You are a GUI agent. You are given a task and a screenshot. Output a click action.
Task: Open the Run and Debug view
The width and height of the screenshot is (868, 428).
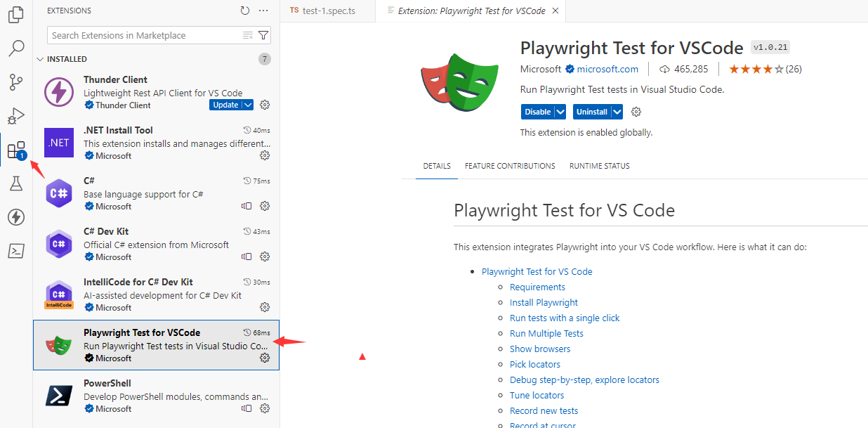[x=16, y=116]
